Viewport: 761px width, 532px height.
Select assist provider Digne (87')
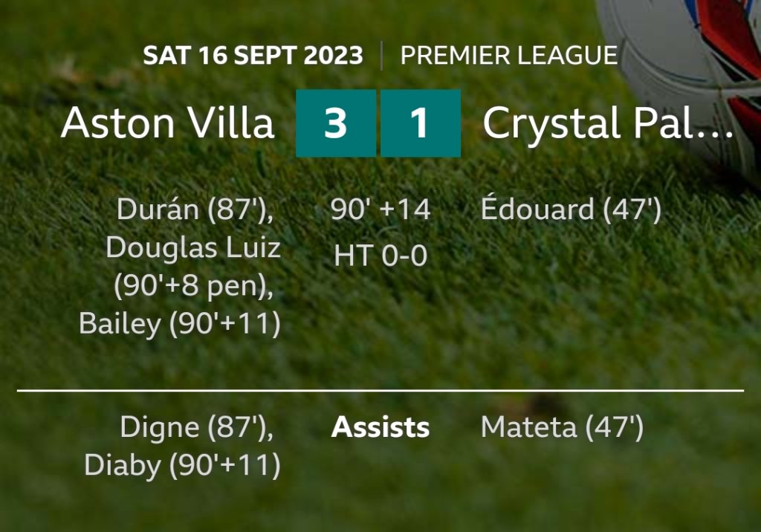pos(196,427)
